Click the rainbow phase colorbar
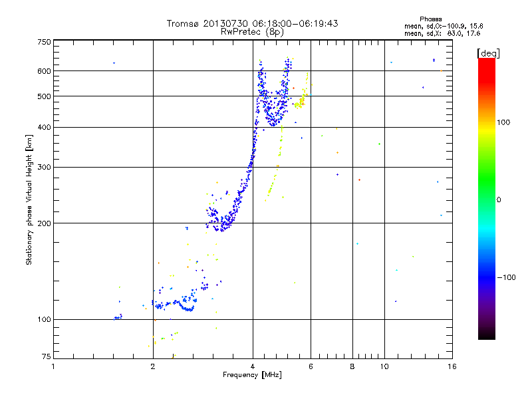532x399 pixels. 487,198
